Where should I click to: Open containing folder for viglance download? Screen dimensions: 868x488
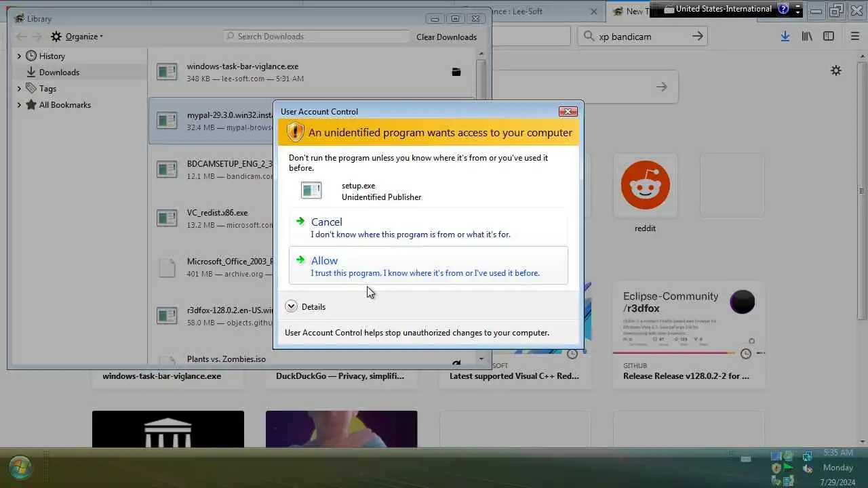[456, 72]
